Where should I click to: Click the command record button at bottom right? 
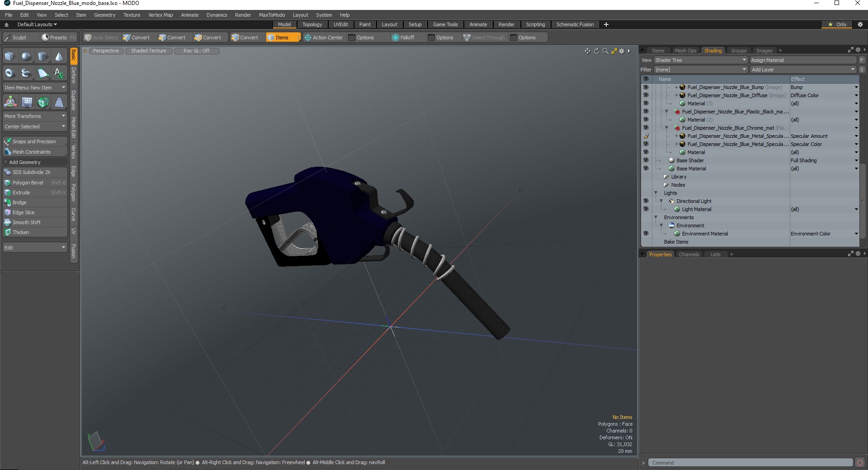(860, 463)
